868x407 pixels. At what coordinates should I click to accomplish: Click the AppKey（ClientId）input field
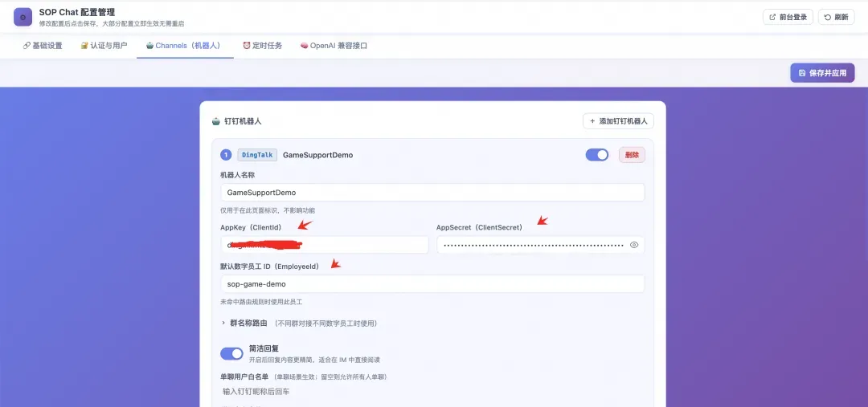[x=325, y=244]
